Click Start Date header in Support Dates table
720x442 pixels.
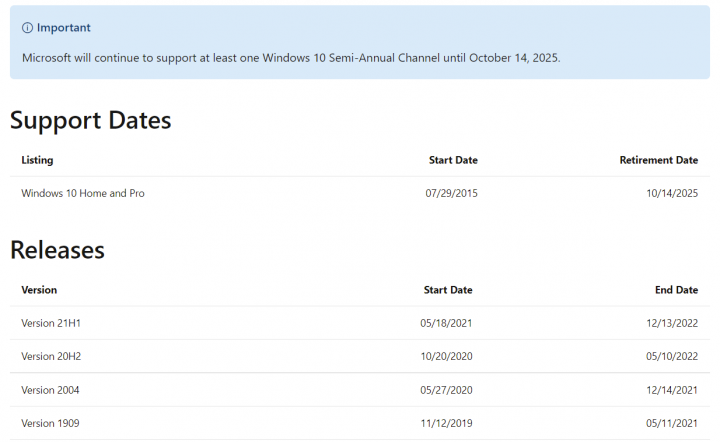tap(453, 160)
